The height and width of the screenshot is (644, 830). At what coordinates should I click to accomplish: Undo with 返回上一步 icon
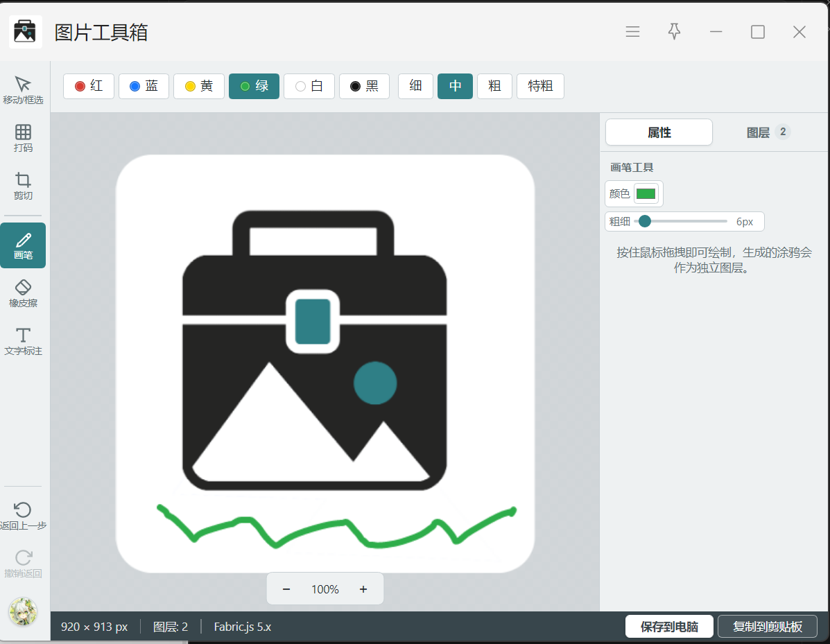click(23, 516)
